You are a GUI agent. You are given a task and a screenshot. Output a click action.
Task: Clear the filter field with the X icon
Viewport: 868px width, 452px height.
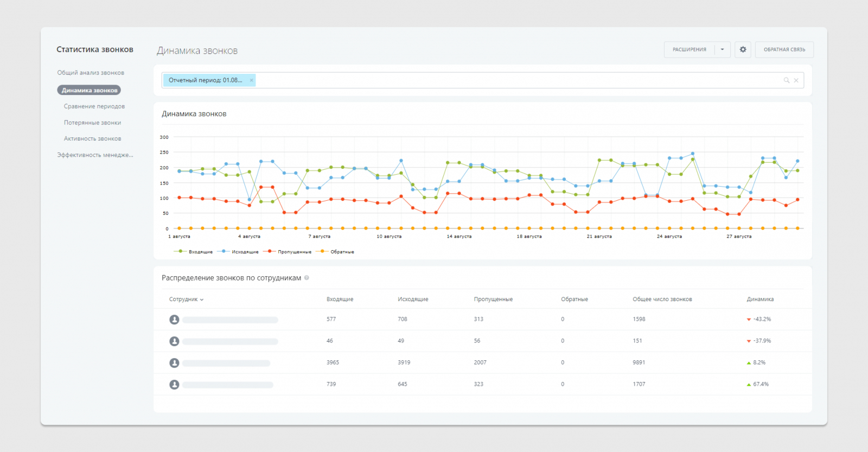click(x=796, y=80)
